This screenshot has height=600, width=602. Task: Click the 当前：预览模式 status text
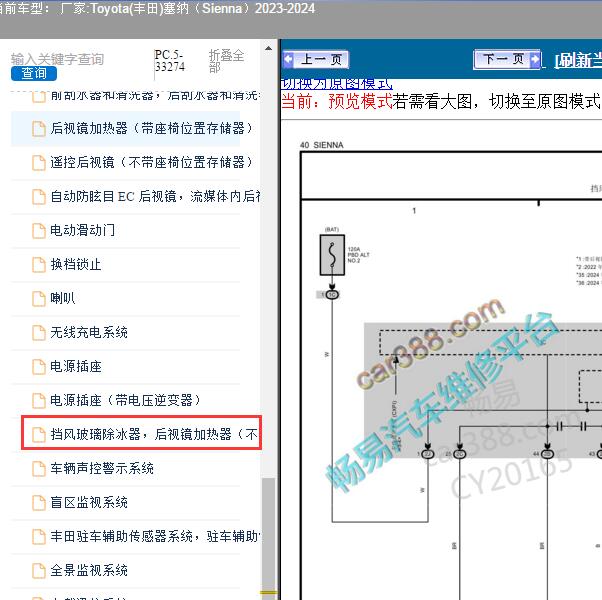pyautogui.click(x=337, y=102)
